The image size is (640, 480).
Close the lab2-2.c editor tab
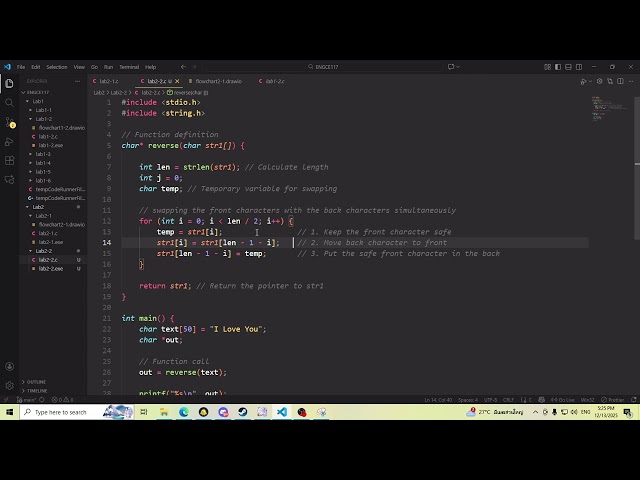click(177, 81)
